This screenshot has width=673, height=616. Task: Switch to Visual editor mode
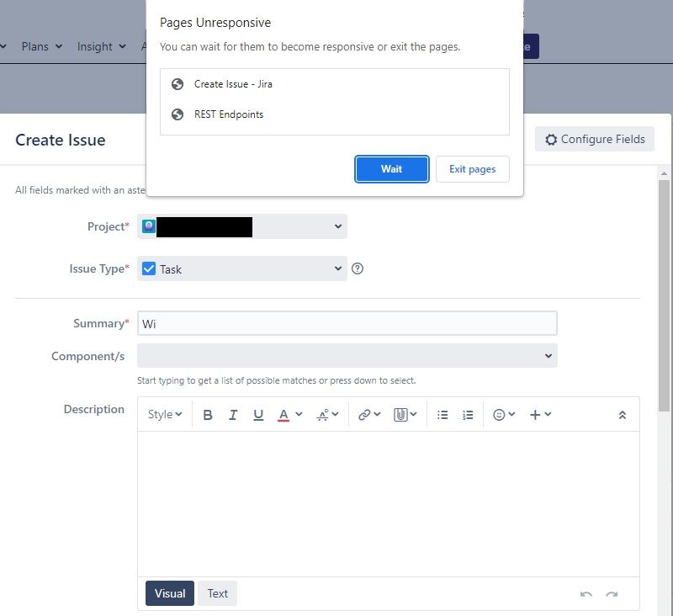170,593
